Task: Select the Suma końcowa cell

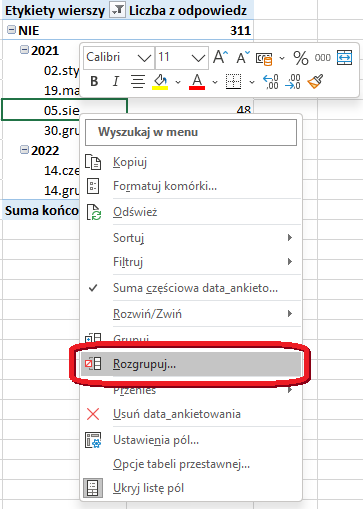Action: (x=42, y=211)
